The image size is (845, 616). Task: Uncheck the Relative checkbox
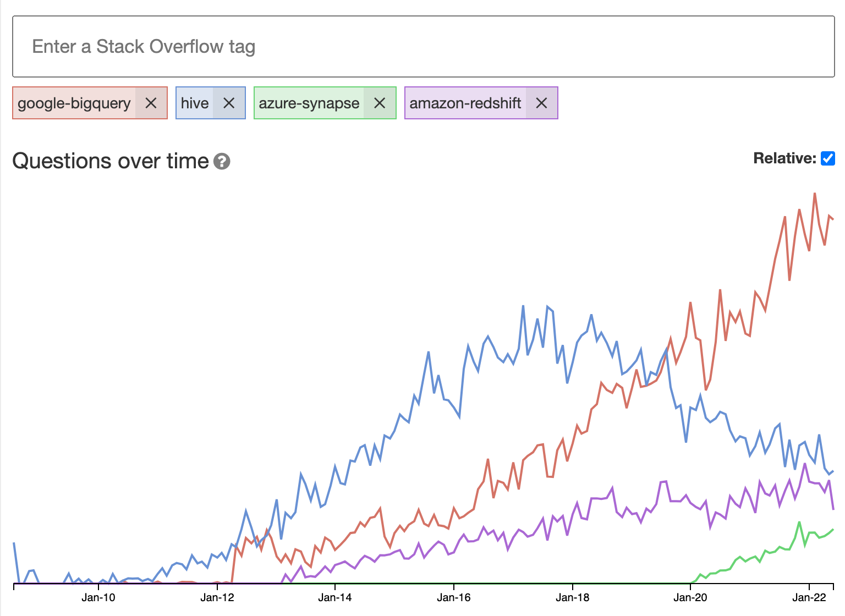click(x=827, y=158)
